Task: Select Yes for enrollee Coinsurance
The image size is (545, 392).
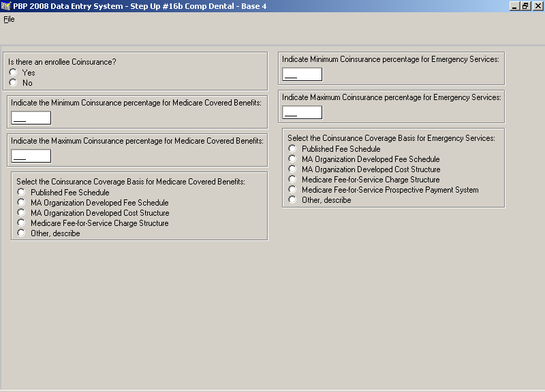Action: click(13, 72)
